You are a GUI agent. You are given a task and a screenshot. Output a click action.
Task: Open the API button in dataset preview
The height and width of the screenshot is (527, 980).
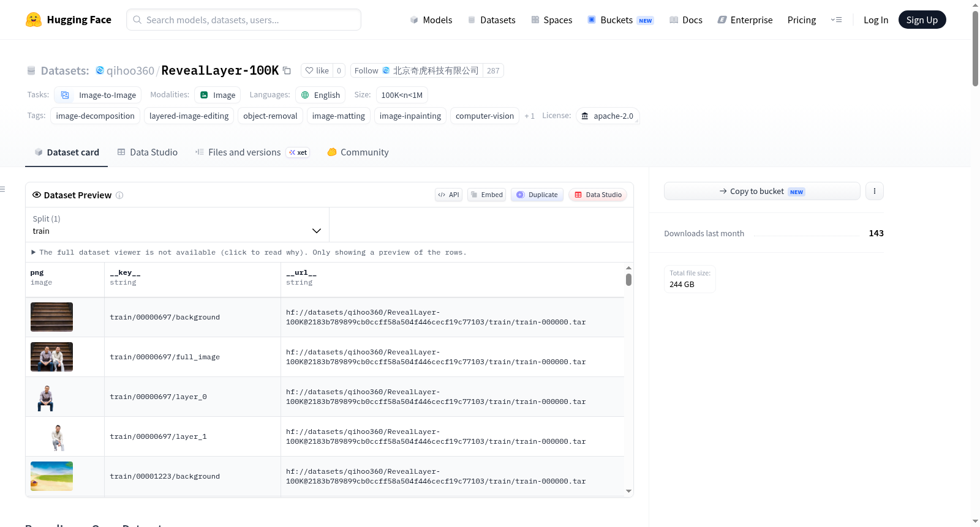pyautogui.click(x=448, y=195)
